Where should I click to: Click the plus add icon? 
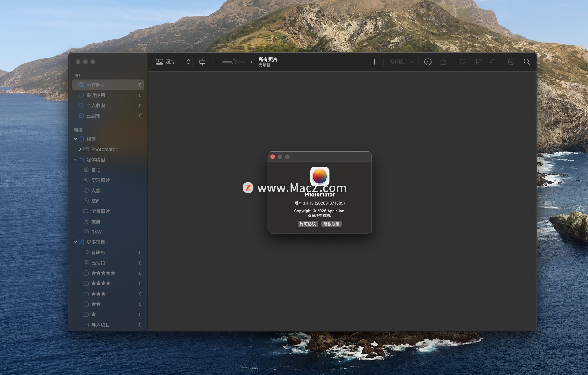coord(374,62)
